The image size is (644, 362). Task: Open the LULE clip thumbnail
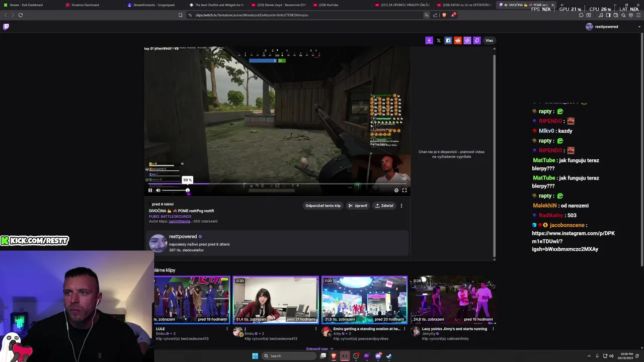coord(192,300)
